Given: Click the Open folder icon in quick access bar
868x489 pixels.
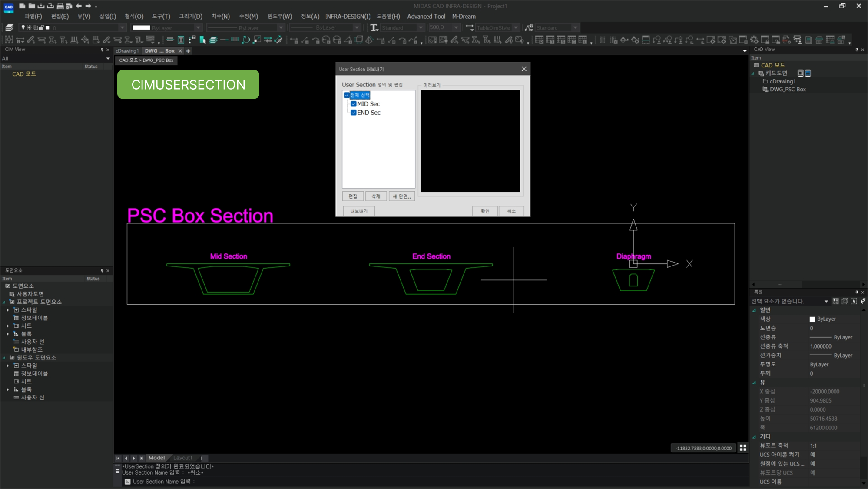Looking at the screenshot, I should click(32, 6).
